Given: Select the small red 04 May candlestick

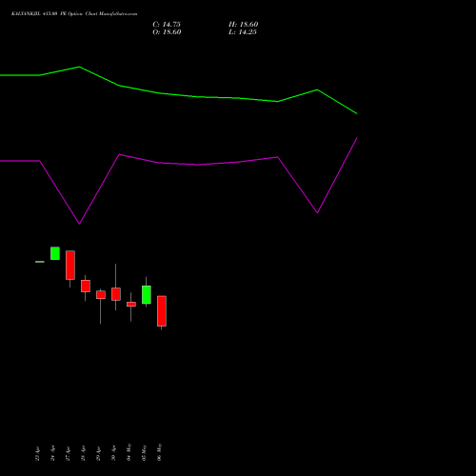Looking at the screenshot, I should tap(131, 304).
